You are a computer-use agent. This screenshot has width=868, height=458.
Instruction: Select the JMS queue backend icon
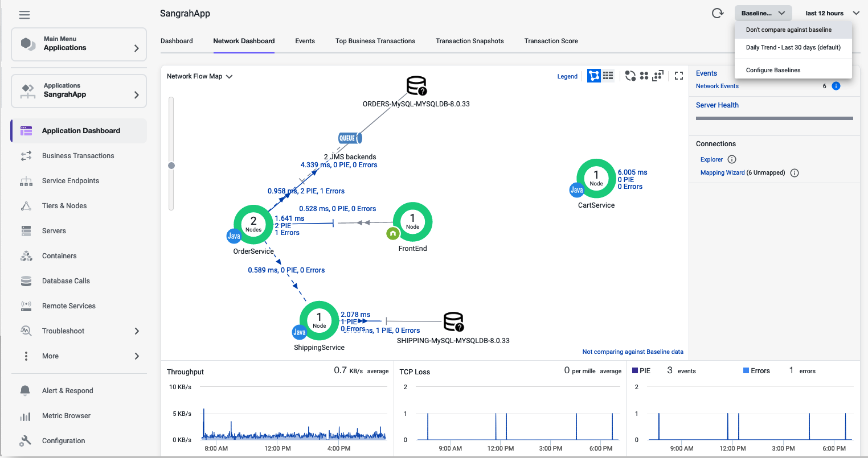350,138
